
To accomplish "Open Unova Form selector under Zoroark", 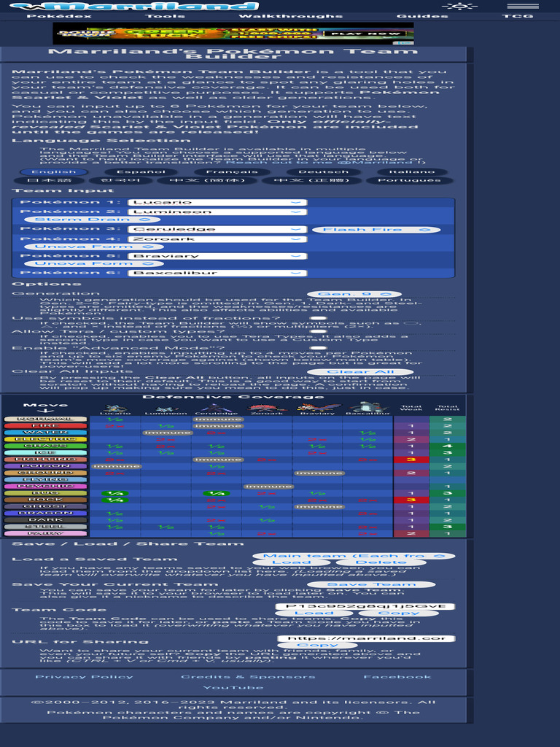I will coord(93,247).
